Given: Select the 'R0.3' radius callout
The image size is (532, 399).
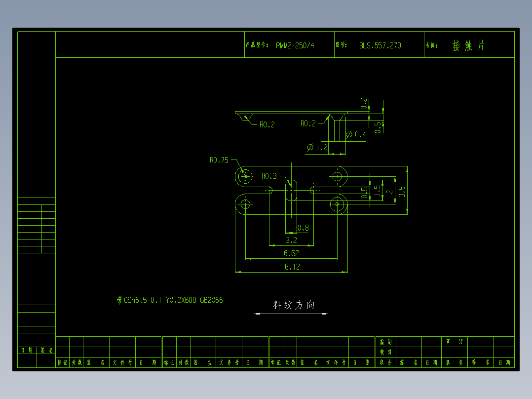Looking at the screenshot, I should pos(269,176).
